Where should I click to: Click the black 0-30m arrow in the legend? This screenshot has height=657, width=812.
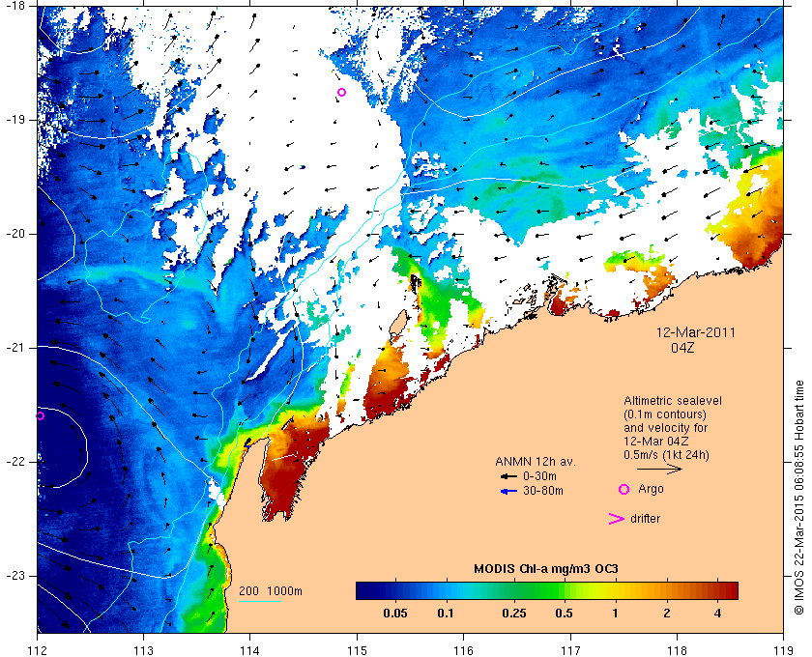click(508, 476)
